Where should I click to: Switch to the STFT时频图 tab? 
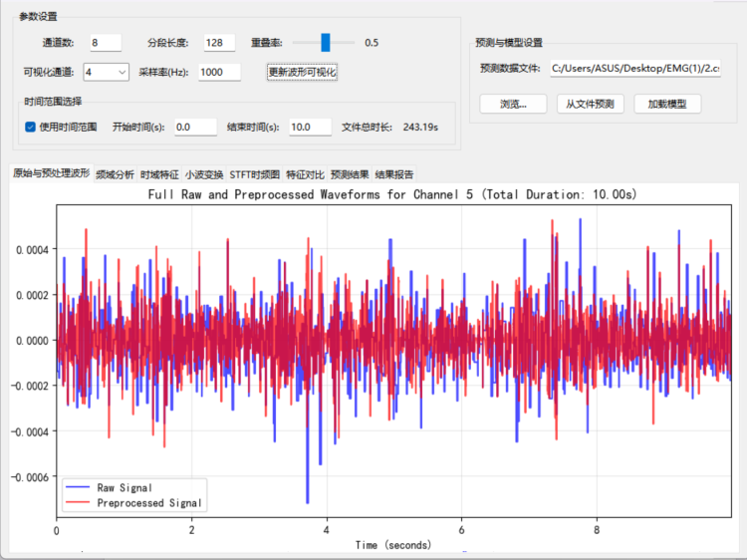(x=255, y=173)
